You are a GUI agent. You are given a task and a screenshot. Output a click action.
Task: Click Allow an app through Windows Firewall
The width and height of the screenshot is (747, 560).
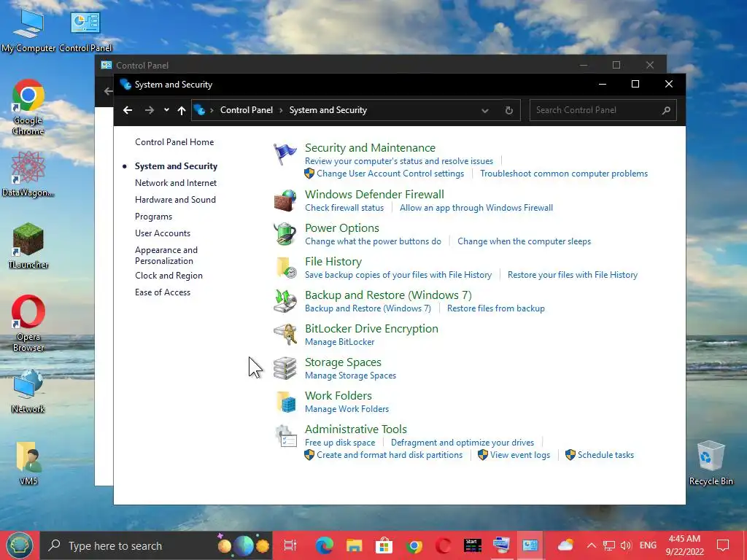click(476, 208)
